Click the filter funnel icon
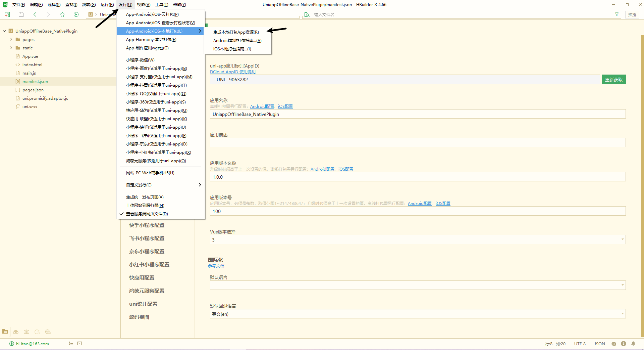The image size is (644, 350). click(616, 14)
